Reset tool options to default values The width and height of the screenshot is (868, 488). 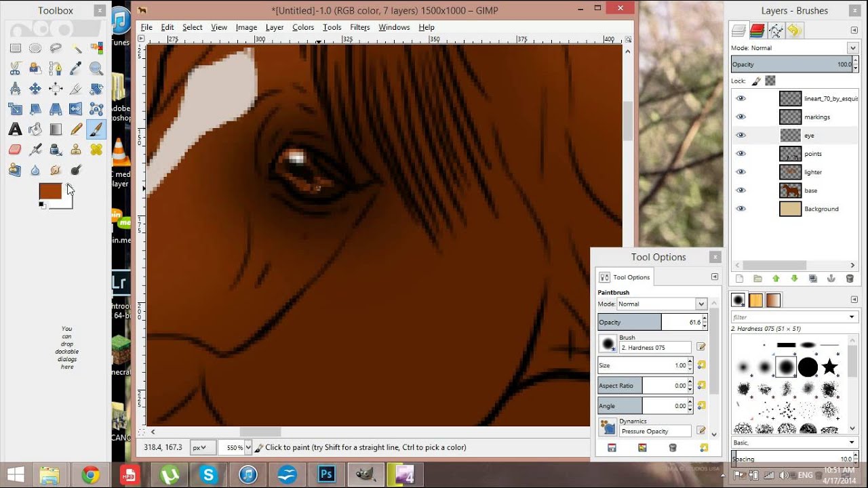[x=703, y=447]
